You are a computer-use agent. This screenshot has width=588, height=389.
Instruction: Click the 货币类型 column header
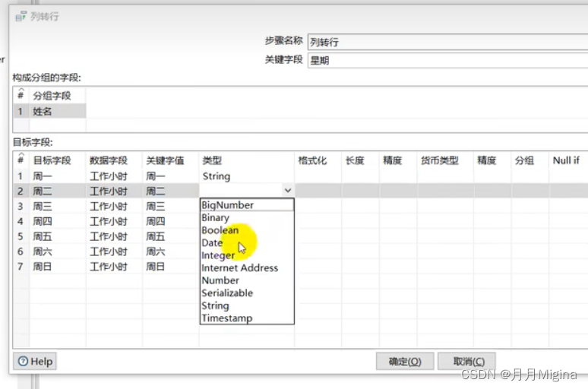(x=445, y=160)
